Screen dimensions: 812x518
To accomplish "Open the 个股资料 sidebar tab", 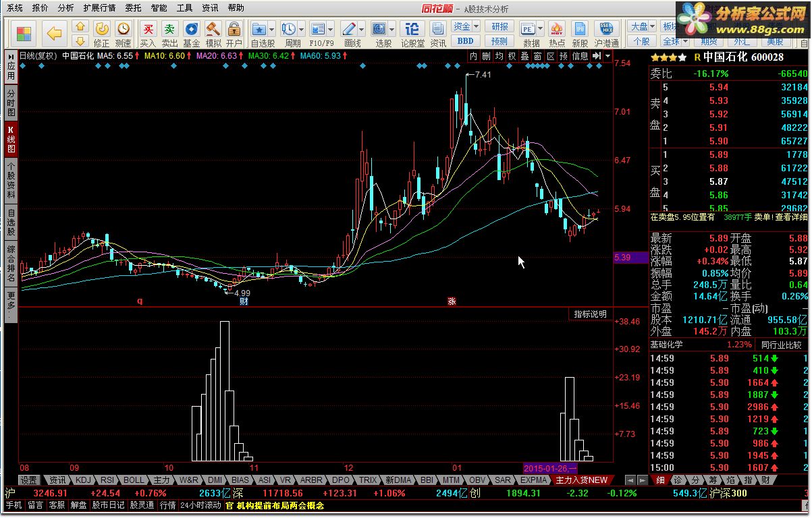I will click(x=11, y=180).
